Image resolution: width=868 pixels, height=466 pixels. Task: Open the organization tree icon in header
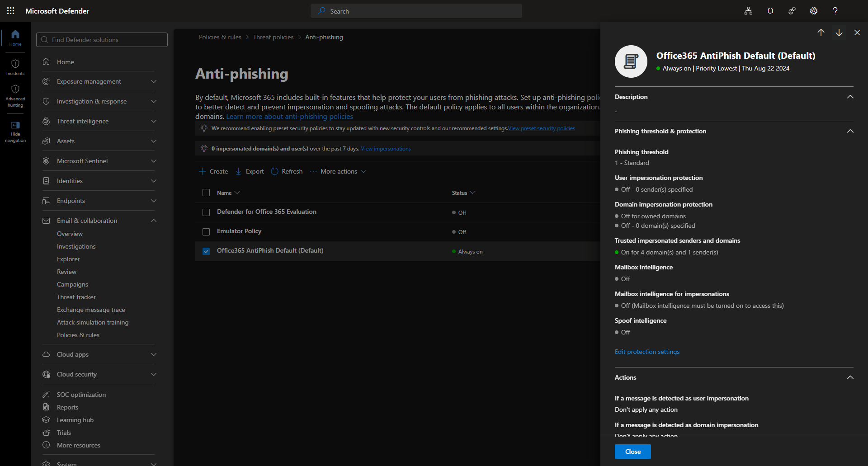(749, 11)
